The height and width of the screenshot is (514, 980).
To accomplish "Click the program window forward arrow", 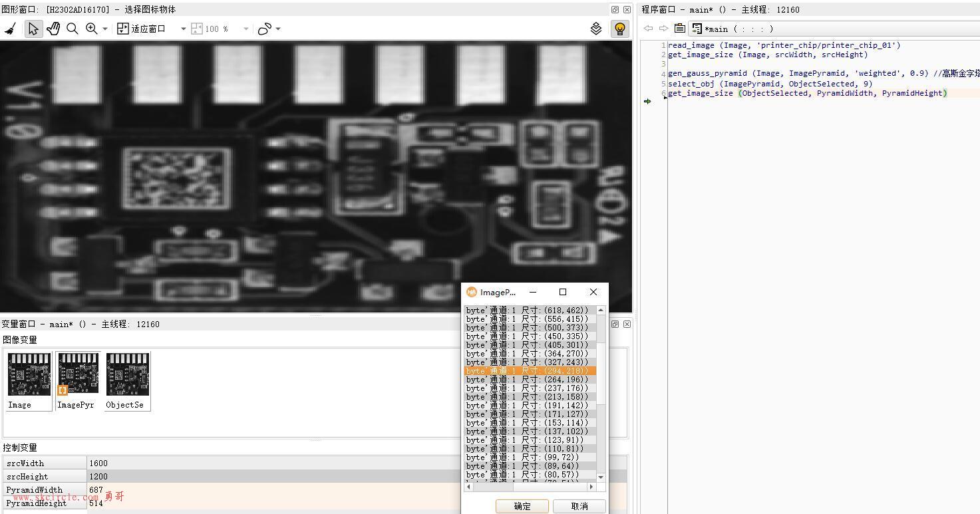I will coord(663,29).
